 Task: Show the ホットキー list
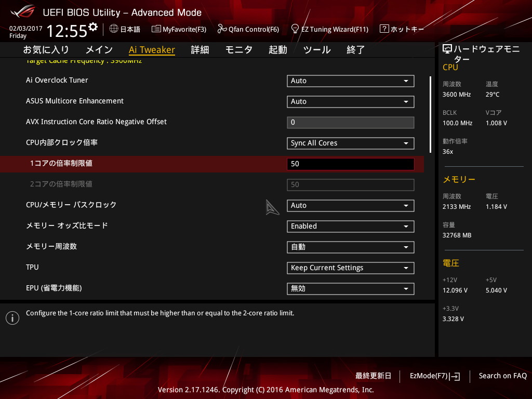pos(402,29)
